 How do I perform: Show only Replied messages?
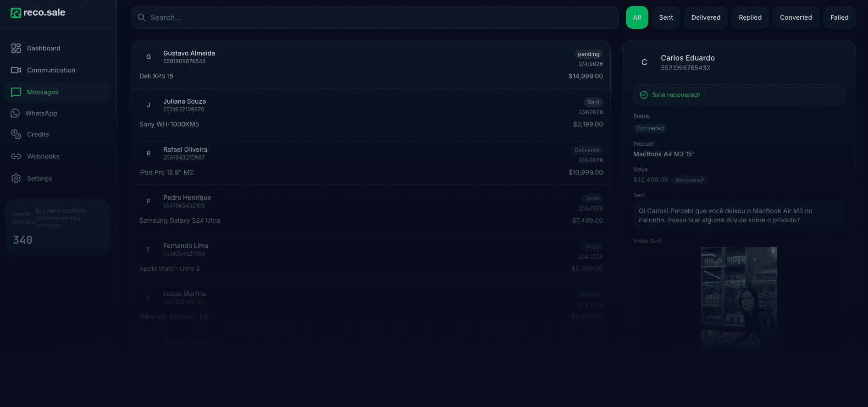750,17
